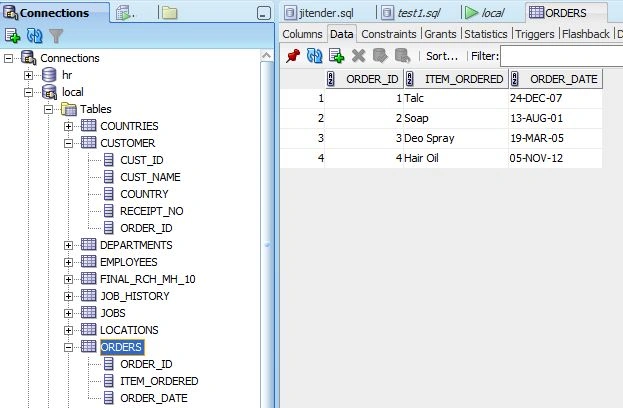Viewport: 623px width, 408px height.
Task: Open the Flashback tab
Action: (585, 34)
